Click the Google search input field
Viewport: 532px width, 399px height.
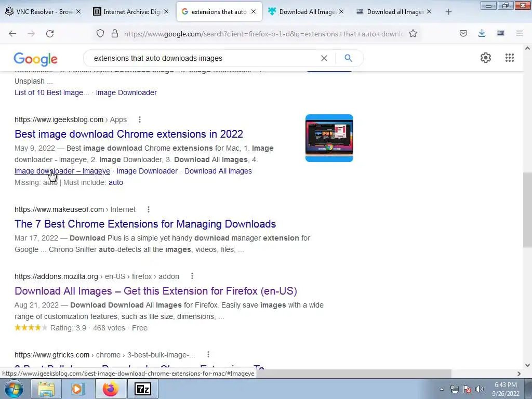click(204, 58)
